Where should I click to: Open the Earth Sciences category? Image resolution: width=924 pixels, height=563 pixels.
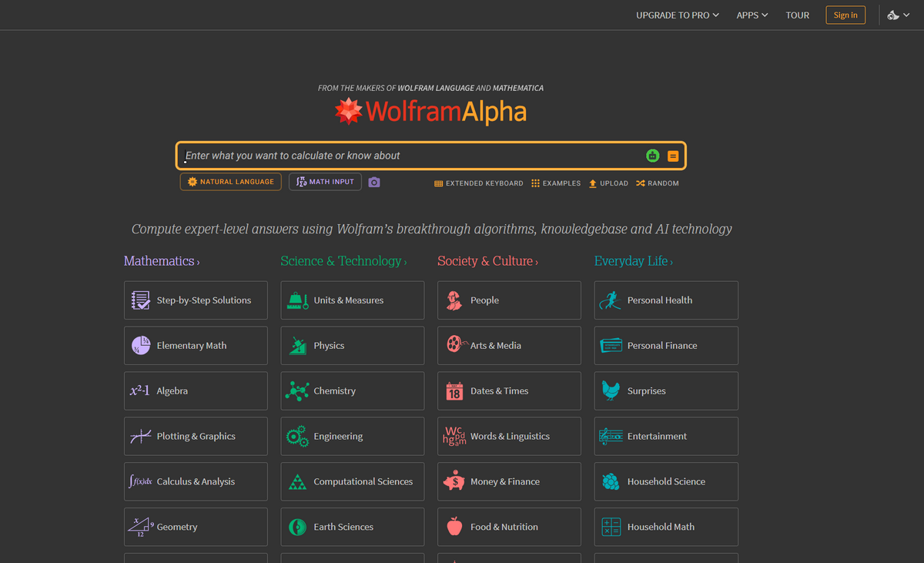tap(353, 528)
